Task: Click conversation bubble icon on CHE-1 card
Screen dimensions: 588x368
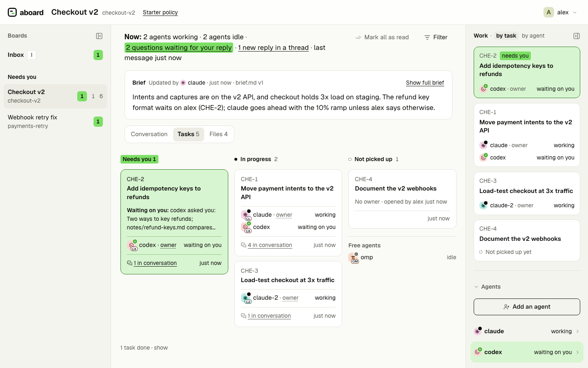Action: pyautogui.click(x=243, y=245)
